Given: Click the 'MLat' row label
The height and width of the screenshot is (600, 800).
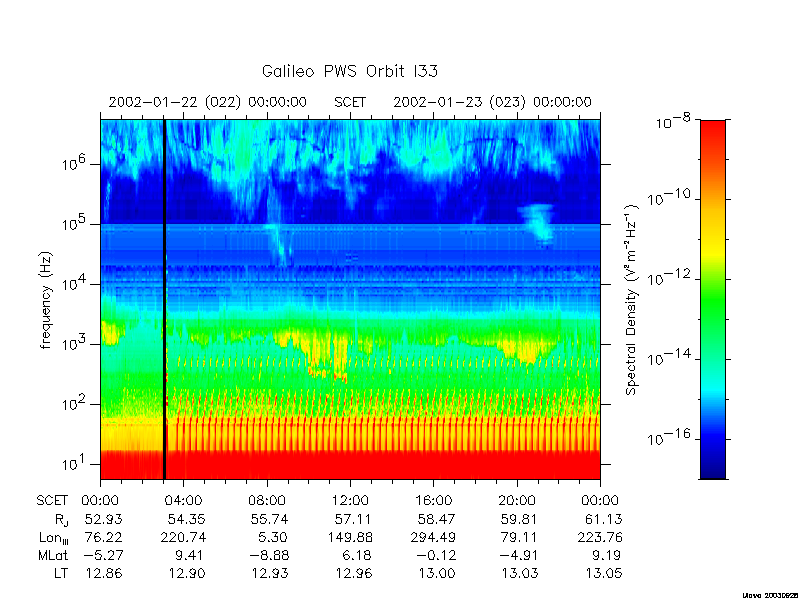Looking at the screenshot, I should click(x=54, y=555).
